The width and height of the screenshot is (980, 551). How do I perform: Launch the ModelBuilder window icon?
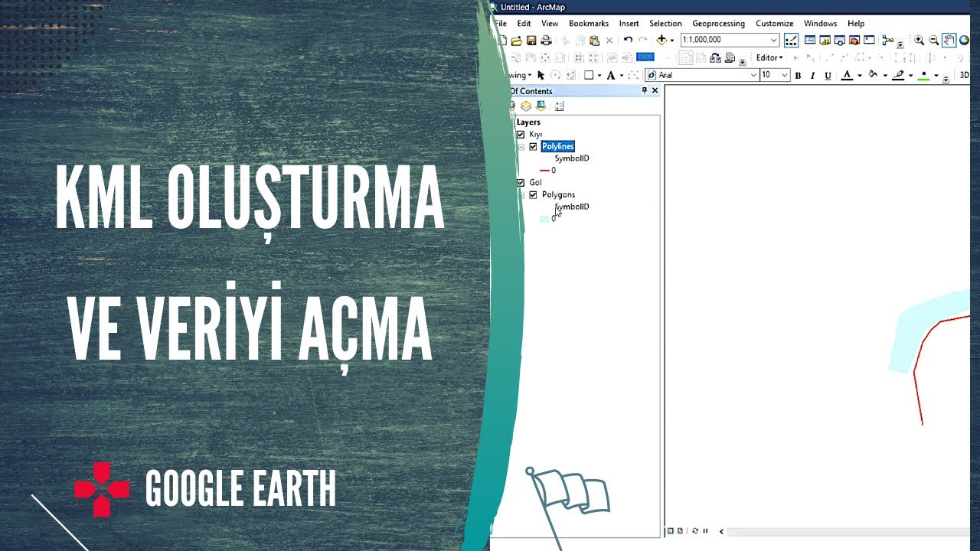coord(888,40)
